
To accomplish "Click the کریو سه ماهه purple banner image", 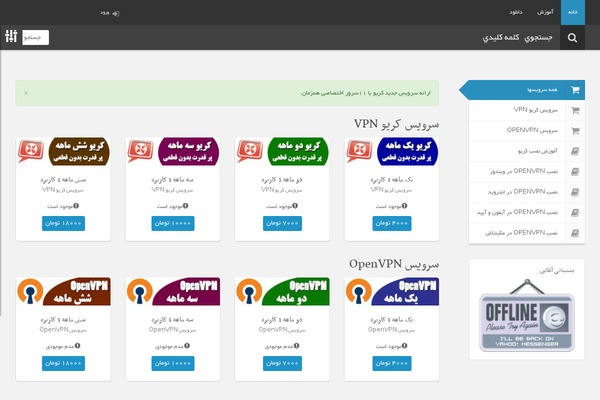I will pyautogui.click(x=173, y=152).
